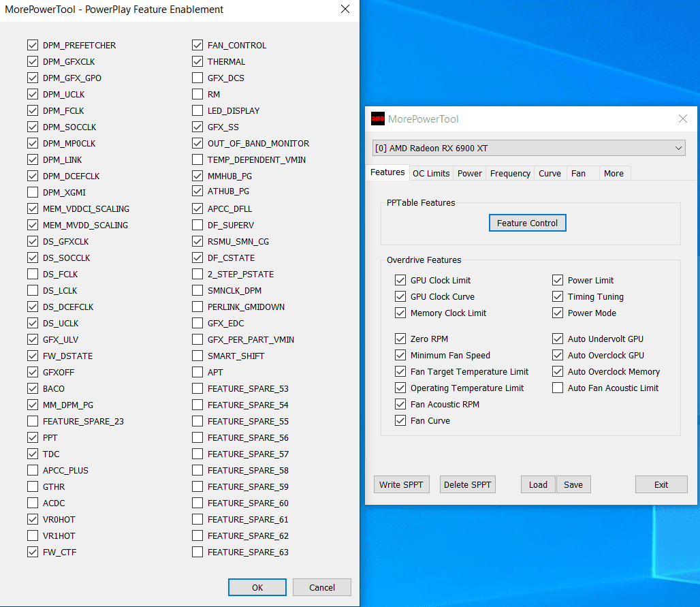Toggle the Fan Curve checkbox
Image resolution: width=700 pixels, height=607 pixels.
point(400,421)
